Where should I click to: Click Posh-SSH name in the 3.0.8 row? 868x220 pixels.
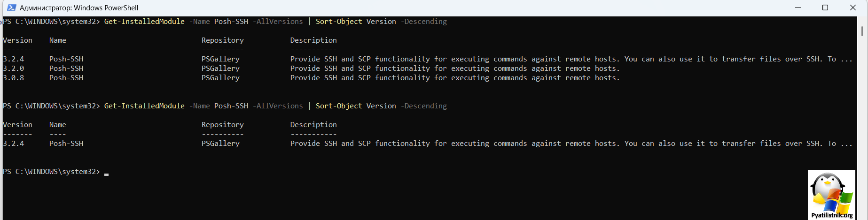click(66, 78)
